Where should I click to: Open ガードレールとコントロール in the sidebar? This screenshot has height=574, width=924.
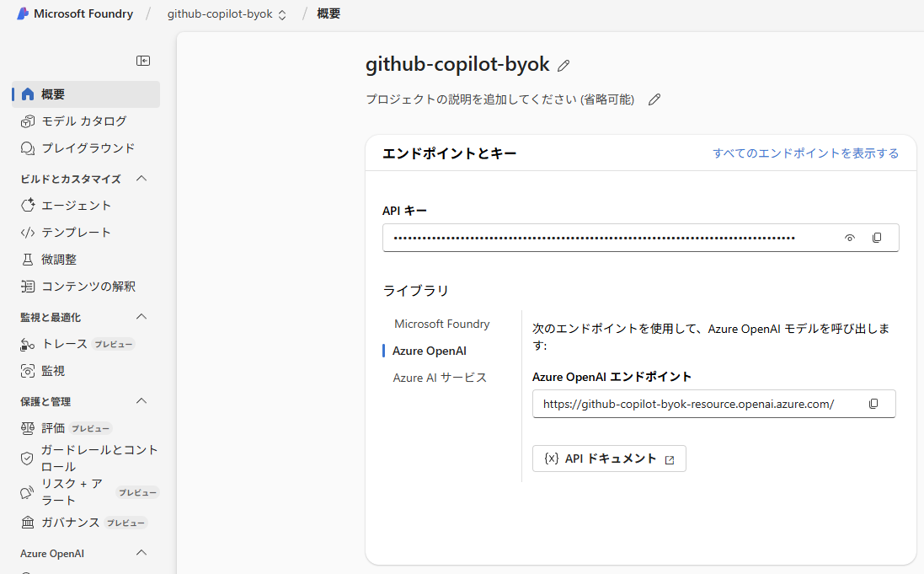click(85, 459)
